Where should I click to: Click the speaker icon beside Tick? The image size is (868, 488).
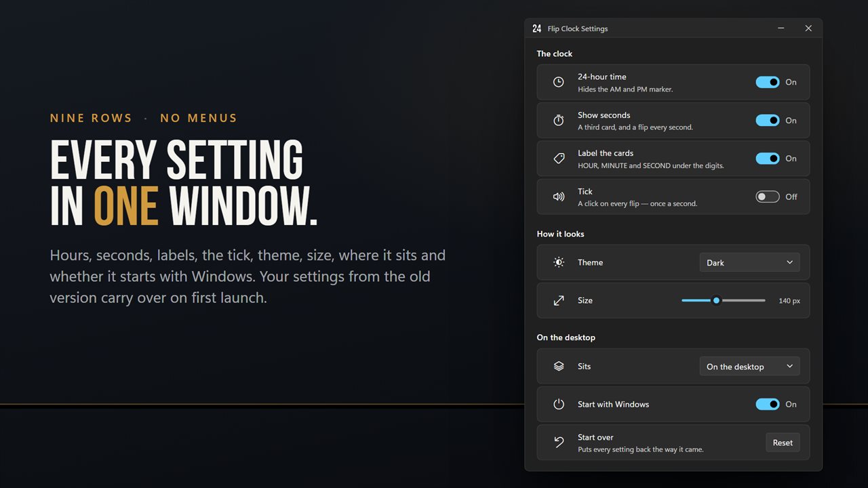point(559,197)
